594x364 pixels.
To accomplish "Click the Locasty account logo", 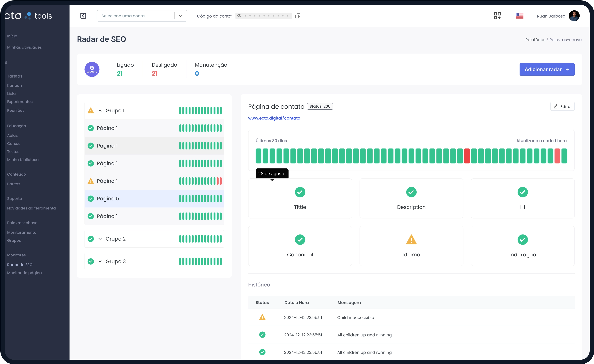I will [x=92, y=70].
